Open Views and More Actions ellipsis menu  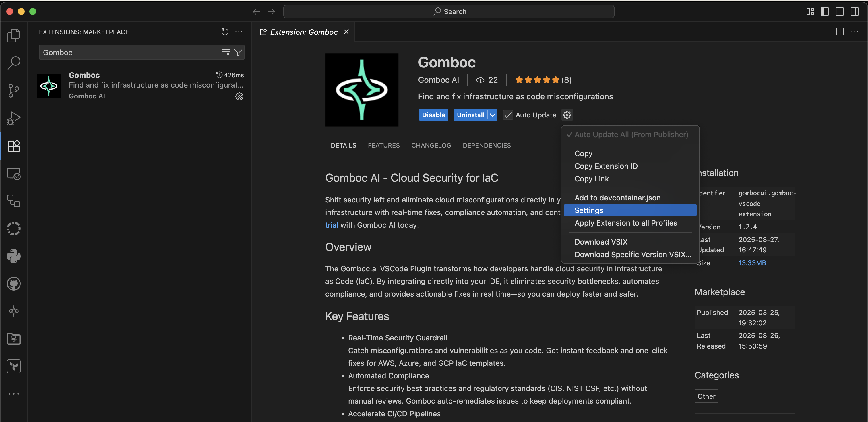239,32
